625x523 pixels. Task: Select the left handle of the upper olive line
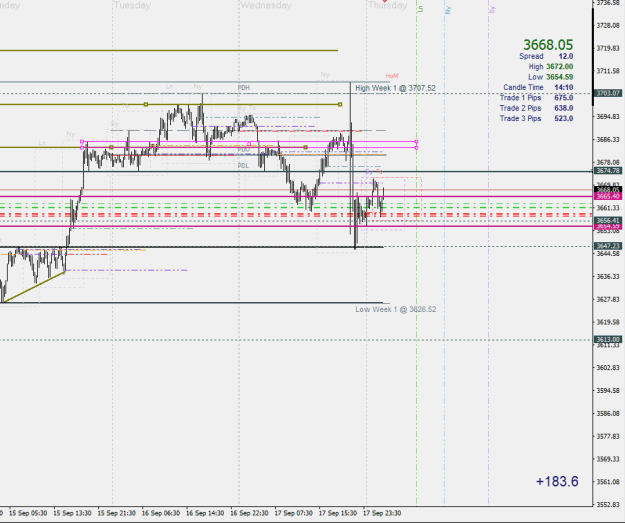point(146,104)
